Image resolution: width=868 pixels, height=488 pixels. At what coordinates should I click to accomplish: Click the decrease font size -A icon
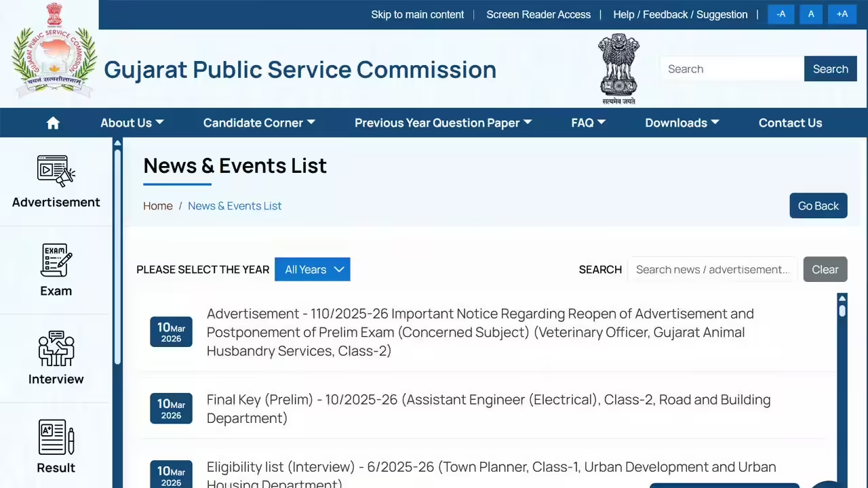[781, 14]
